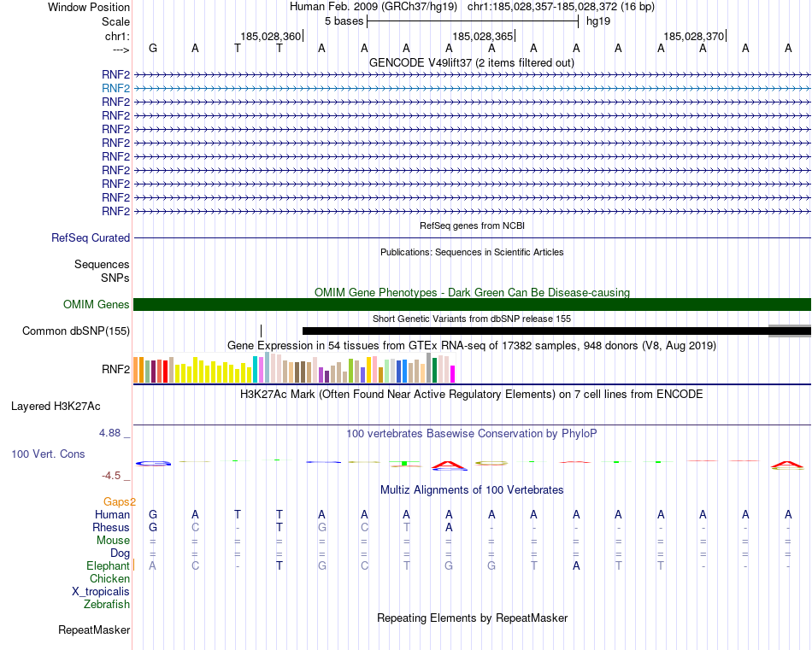Click the Mouse alignment row label
Screen dimensions: 812x650
click(x=113, y=541)
